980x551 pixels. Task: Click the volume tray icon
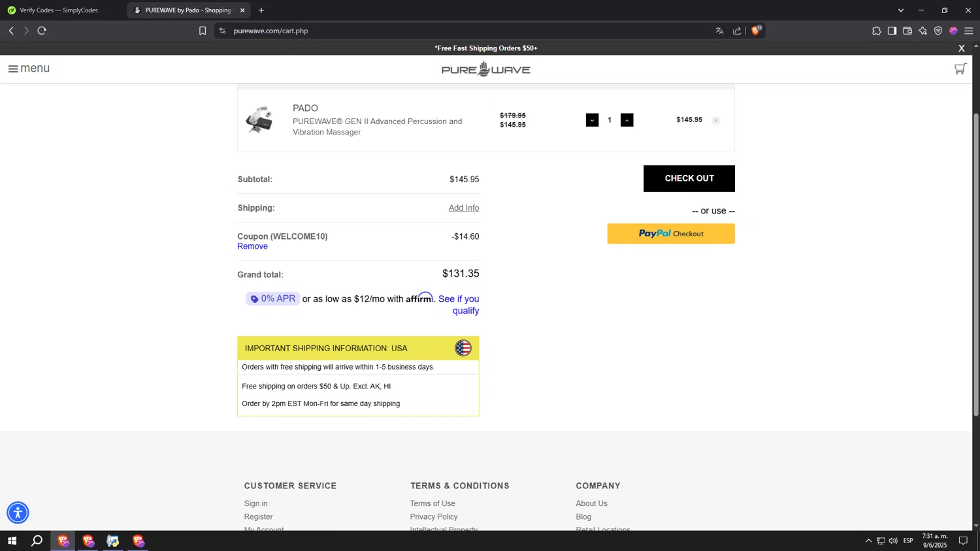coord(893,541)
